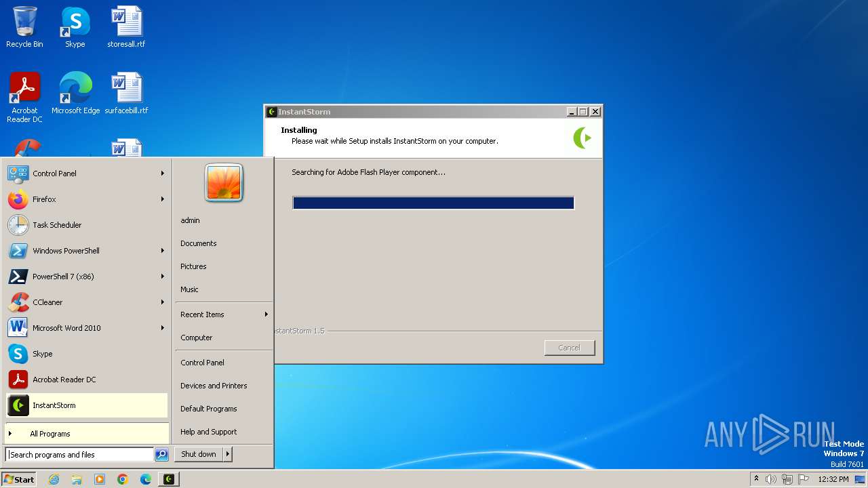Open File Explorer from the taskbar
The image size is (868, 488).
(77, 479)
